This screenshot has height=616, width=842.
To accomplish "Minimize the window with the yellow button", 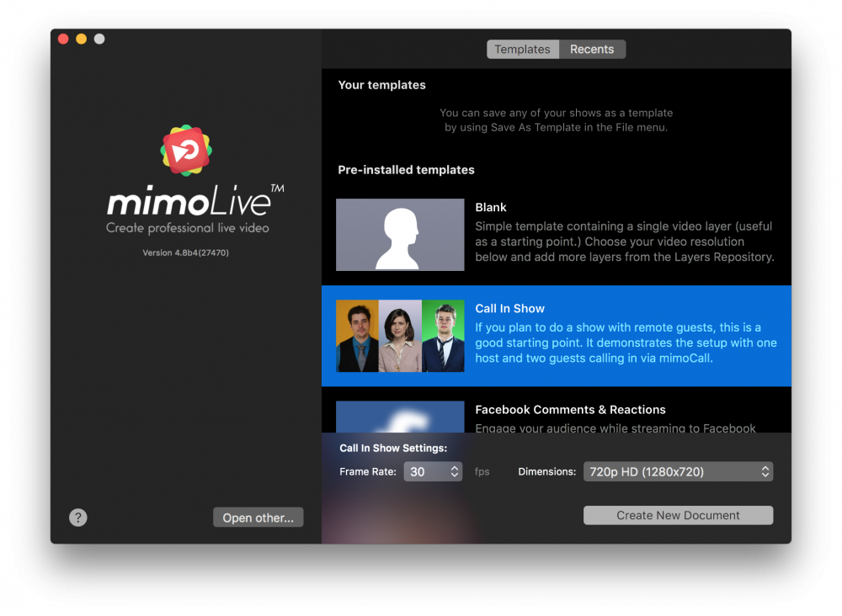I will (82, 39).
